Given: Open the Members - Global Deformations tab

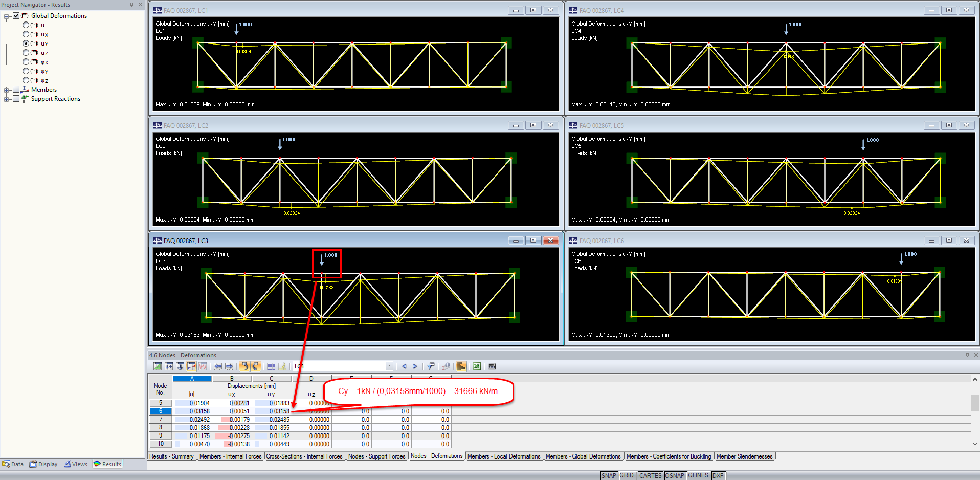Looking at the screenshot, I should pyautogui.click(x=583, y=456).
